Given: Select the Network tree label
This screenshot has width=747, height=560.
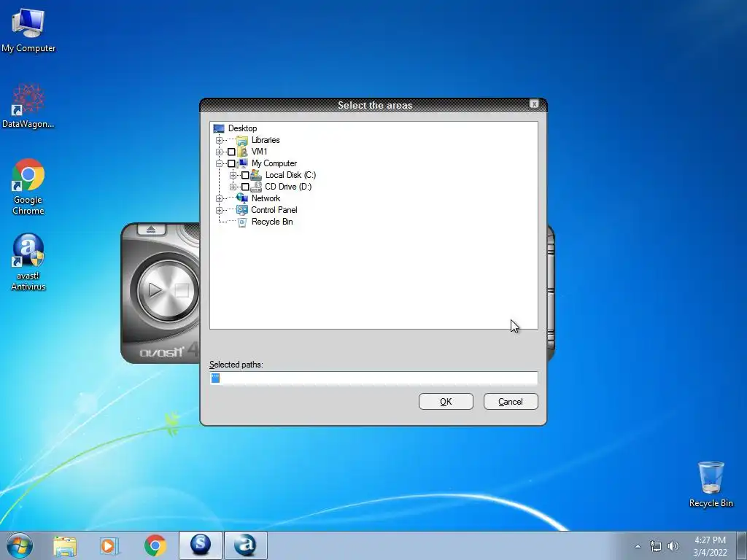Looking at the screenshot, I should 266,198.
